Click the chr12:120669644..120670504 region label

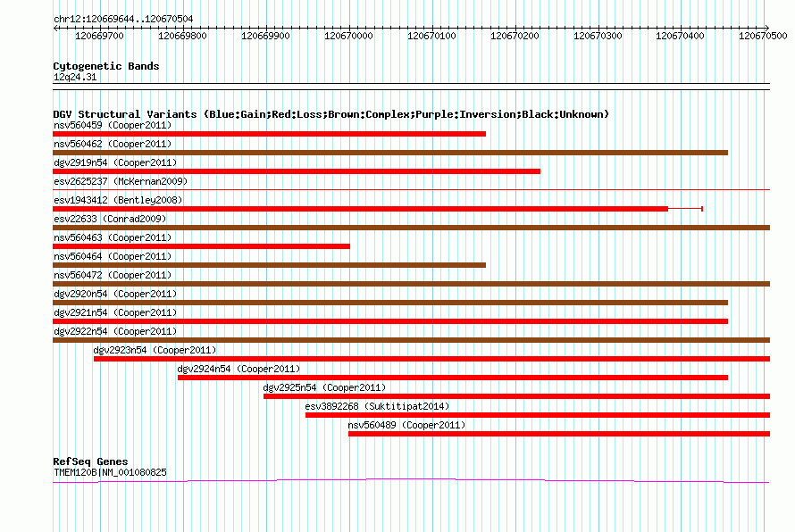point(123,19)
